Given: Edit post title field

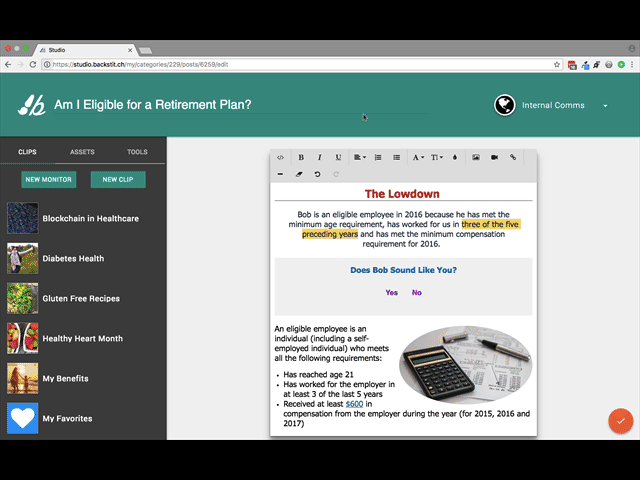Looking at the screenshot, I should pos(241,105).
